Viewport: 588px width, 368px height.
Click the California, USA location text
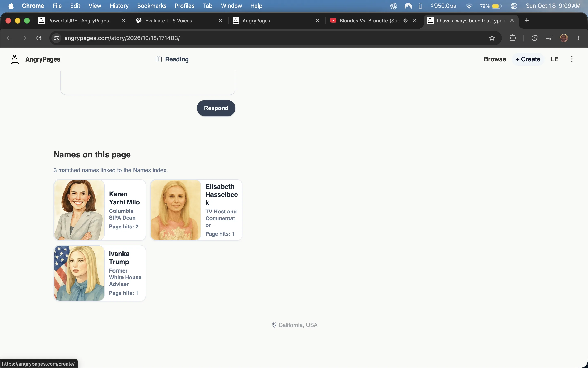[x=298, y=325]
